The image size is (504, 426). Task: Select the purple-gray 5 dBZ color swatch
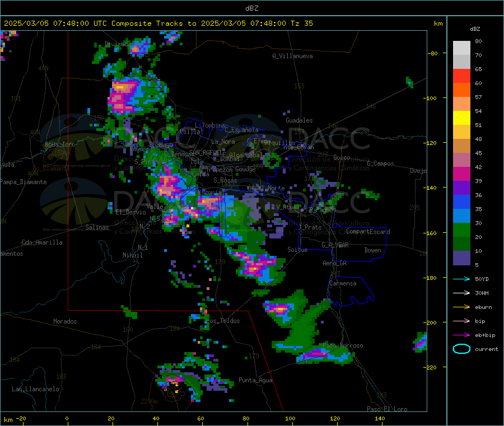pyautogui.click(x=461, y=258)
